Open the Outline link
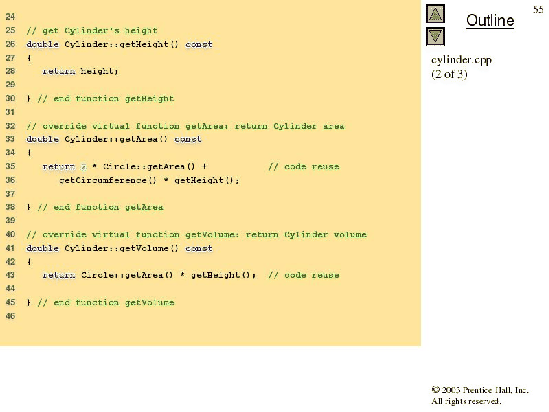The height and width of the screenshot is (412, 549). coord(490,20)
